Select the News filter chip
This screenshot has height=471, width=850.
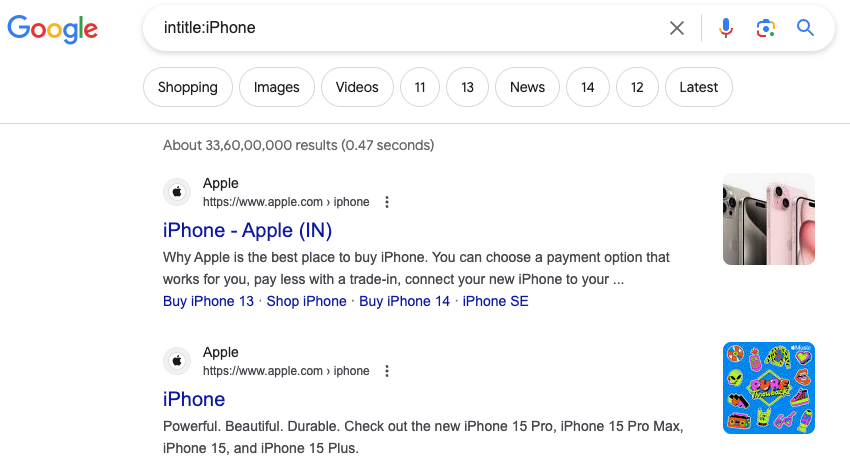pos(527,87)
